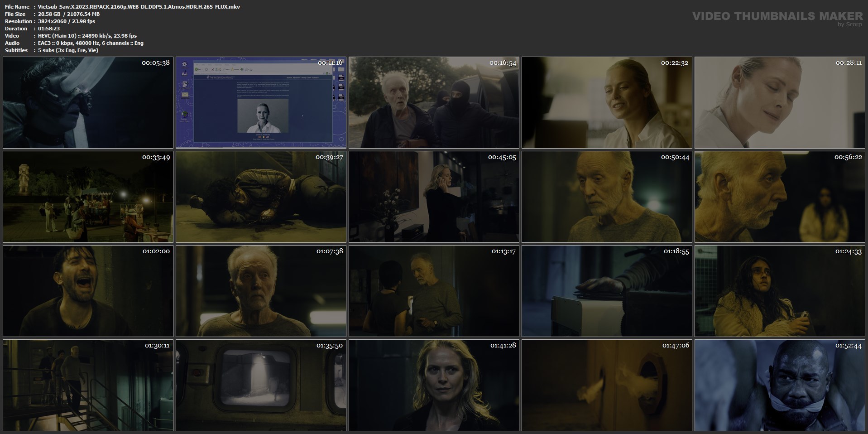
Task: Select the thumbnail at 01:24:33
Action: click(x=780, y=291)
